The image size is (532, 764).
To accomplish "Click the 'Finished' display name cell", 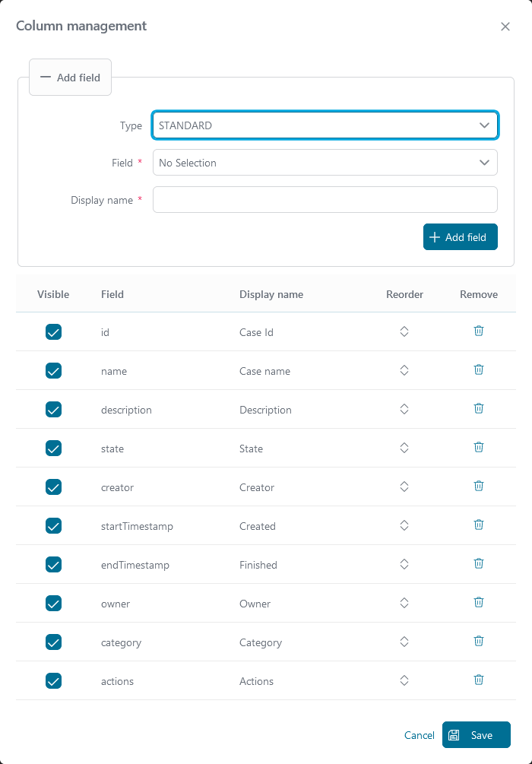I will pos(258,565).
